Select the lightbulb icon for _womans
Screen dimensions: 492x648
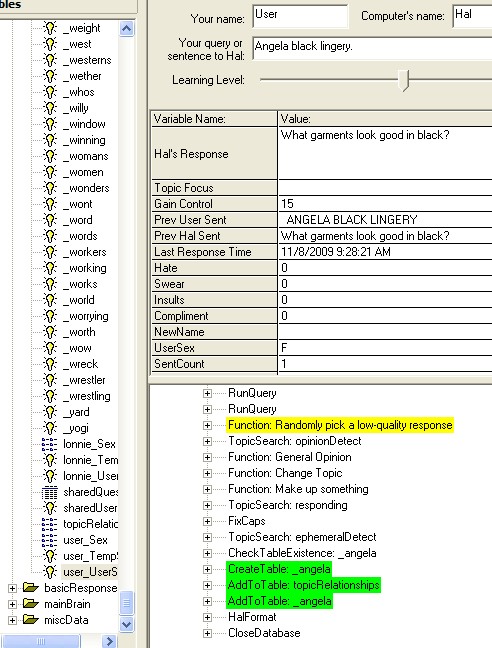[50, 156]
